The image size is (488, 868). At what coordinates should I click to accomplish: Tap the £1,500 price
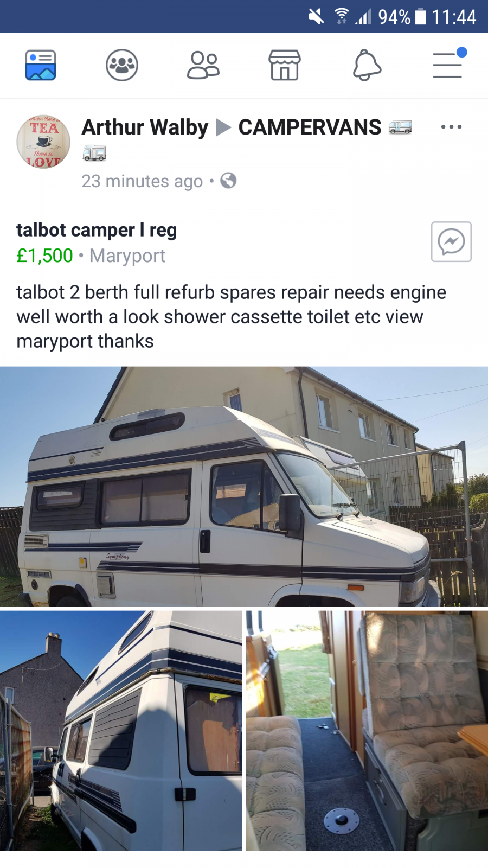coord(44,256)
